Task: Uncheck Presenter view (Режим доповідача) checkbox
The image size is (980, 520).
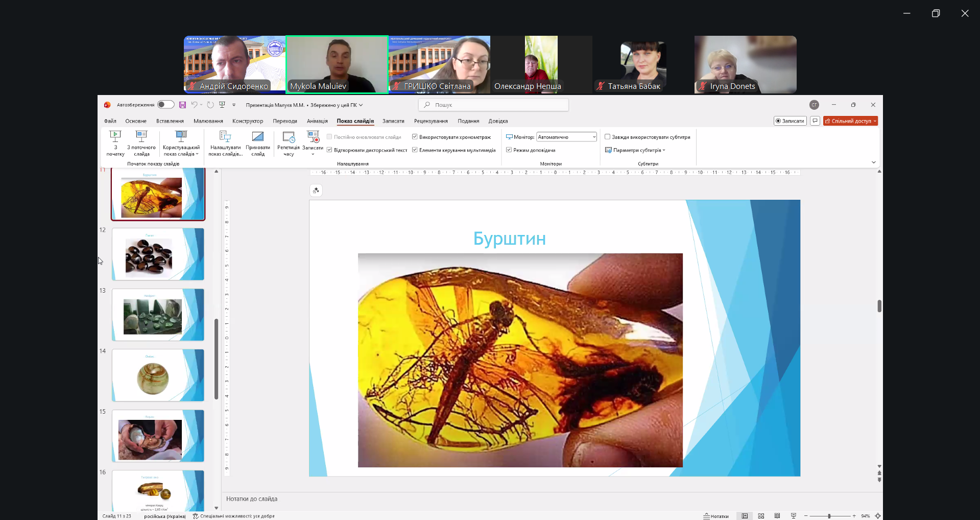Action: click(509, 150)
